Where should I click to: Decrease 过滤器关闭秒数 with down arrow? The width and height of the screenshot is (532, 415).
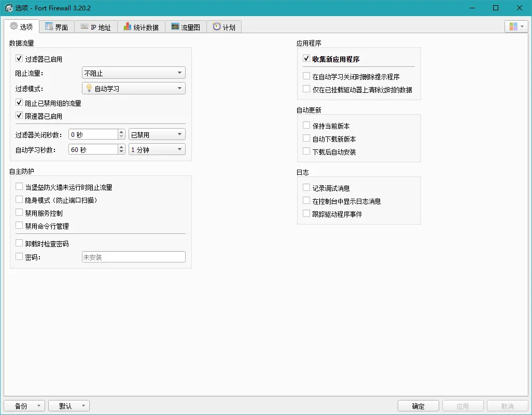[x=121, y=137]
